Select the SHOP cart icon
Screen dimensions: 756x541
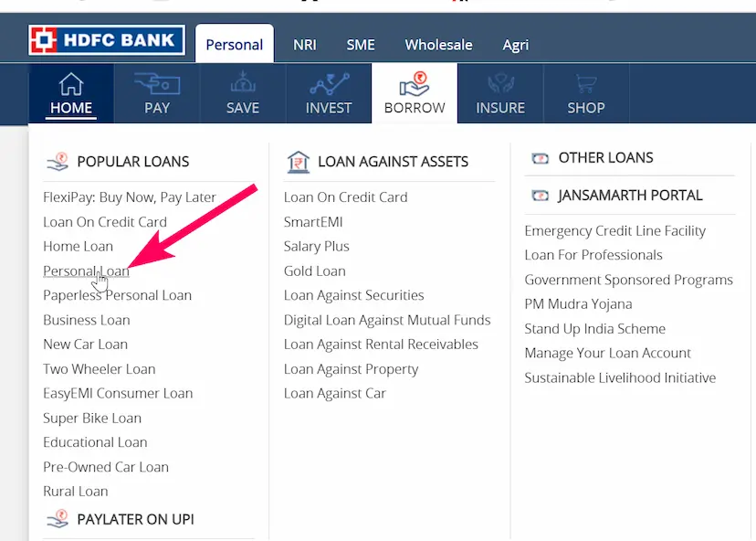click(x=586, y=84)
